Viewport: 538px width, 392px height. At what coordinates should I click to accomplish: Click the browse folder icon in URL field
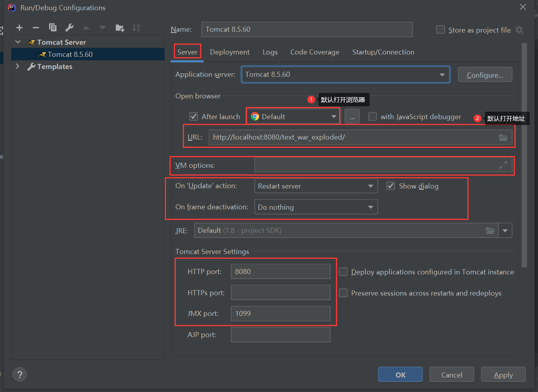coord(503,137)
